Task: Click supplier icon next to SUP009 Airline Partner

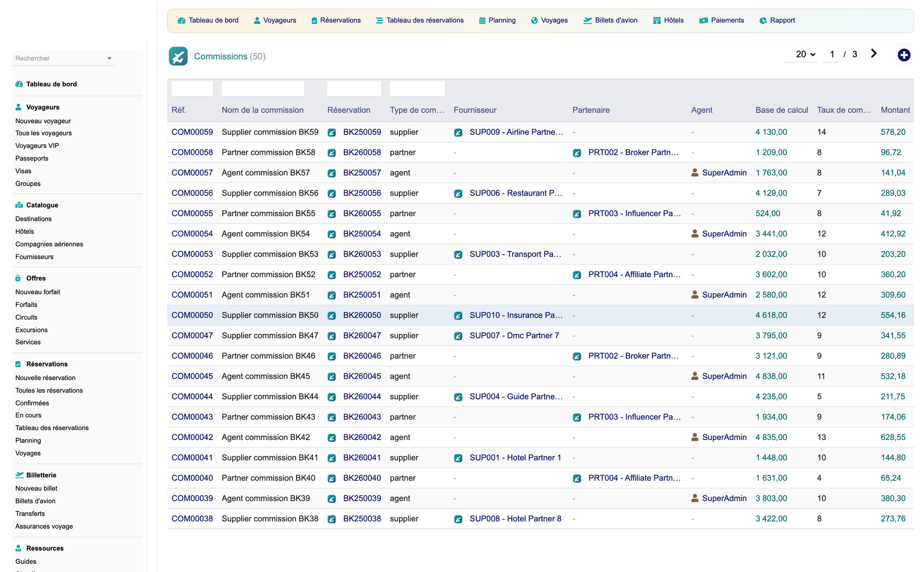Action: [458, 132]
